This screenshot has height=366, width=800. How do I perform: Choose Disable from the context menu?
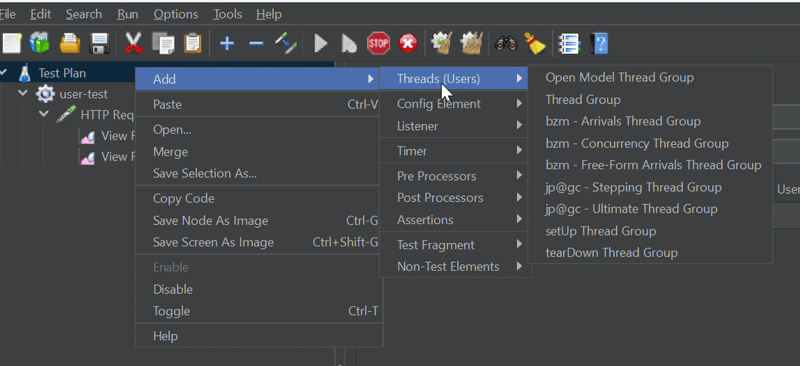[x=258, y=289]
